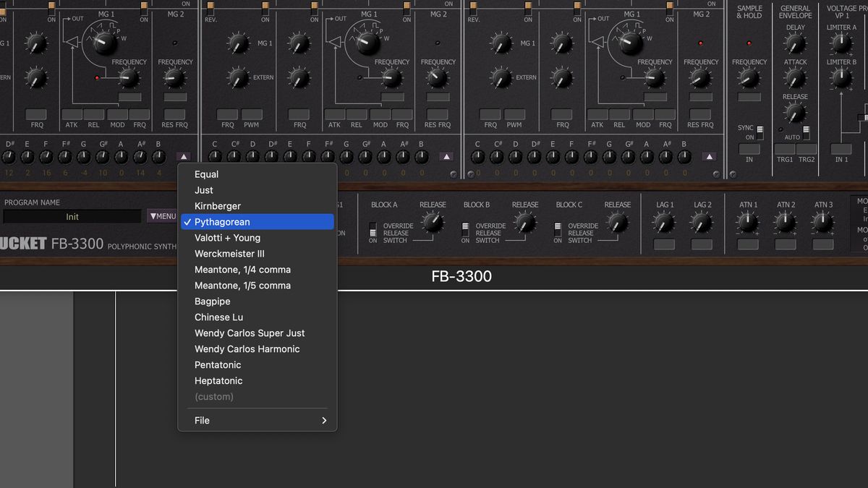Click the patch jack under LAG 1

tap(664, 244)
